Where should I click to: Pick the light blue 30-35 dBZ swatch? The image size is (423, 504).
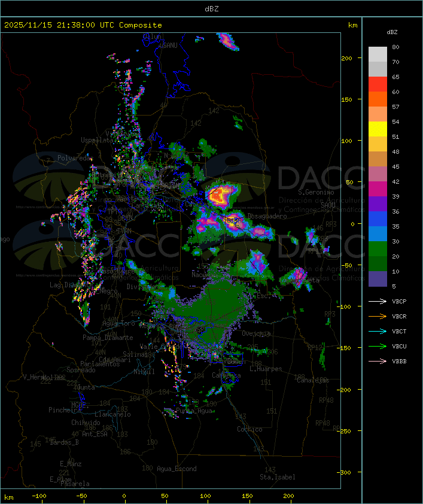(378, 233)
